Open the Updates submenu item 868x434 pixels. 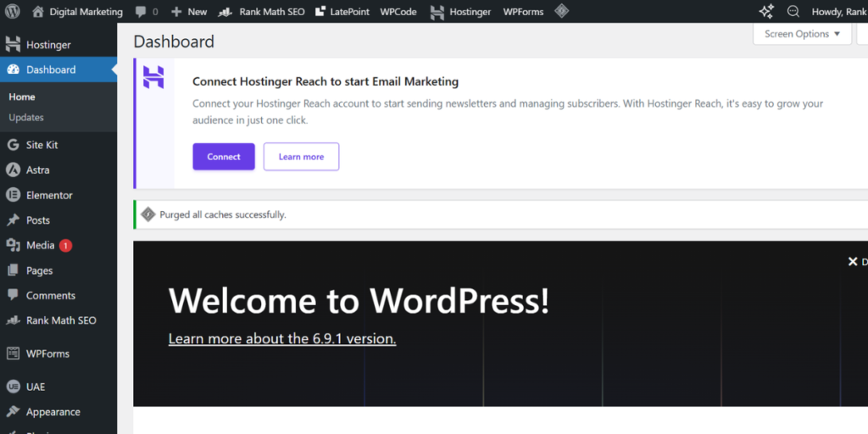pos(26,117)
